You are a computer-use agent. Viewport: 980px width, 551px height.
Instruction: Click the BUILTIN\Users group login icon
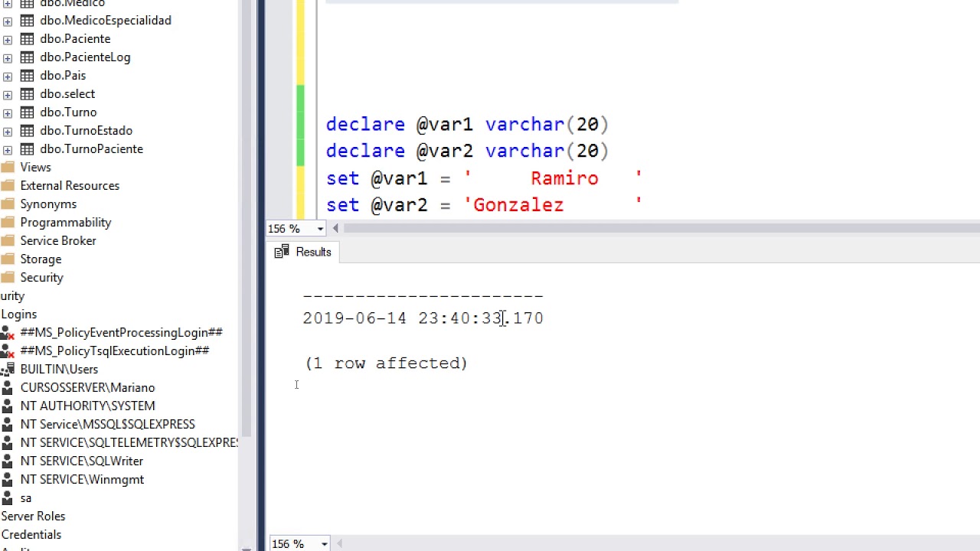[x=8, y=370]
